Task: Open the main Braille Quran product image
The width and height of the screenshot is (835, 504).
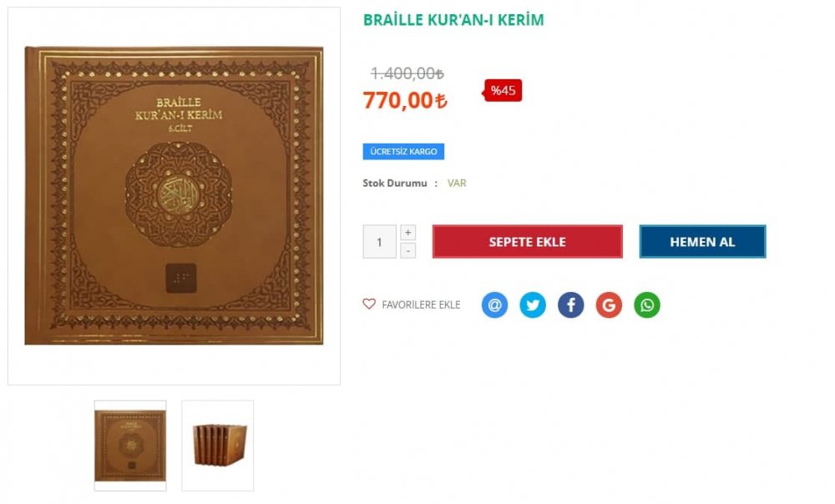Action: coord(174,196)
